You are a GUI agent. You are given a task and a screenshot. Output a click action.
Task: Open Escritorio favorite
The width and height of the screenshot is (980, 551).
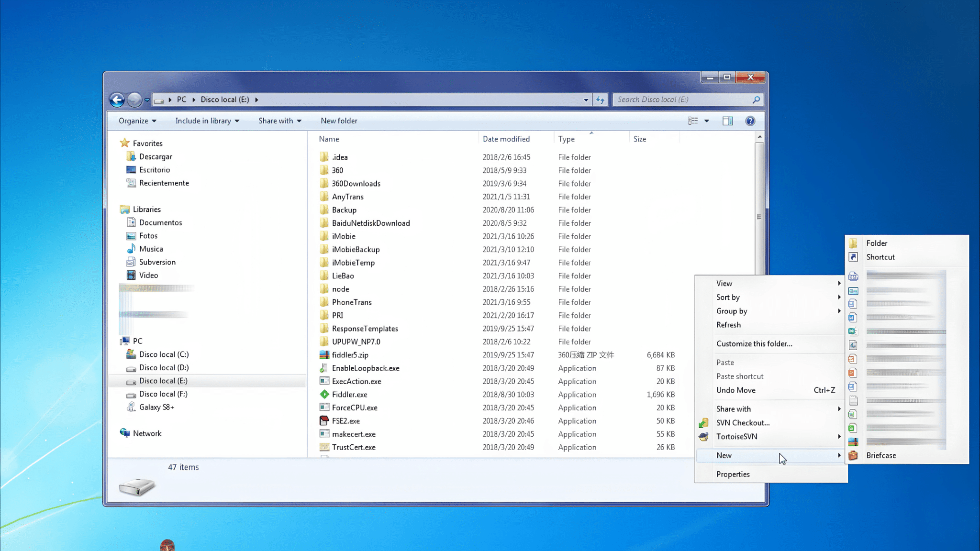[154, 170]
